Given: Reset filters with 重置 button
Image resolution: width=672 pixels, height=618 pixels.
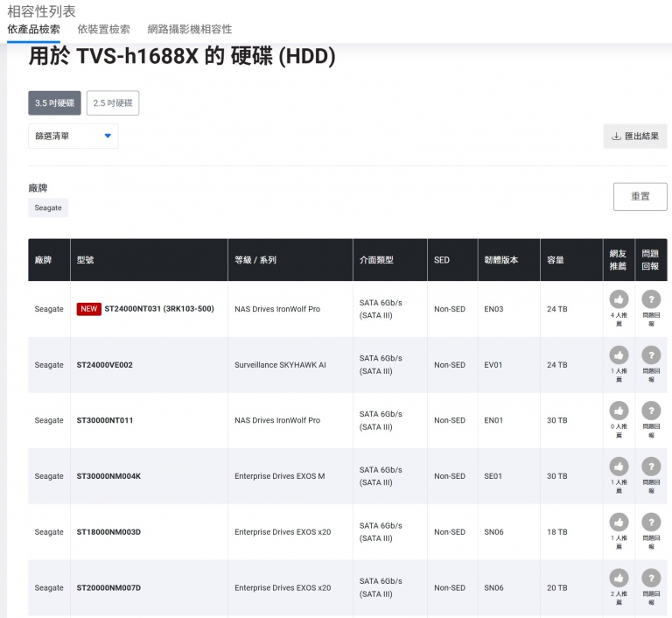Looking at the screenshot, I should (640, 196).
